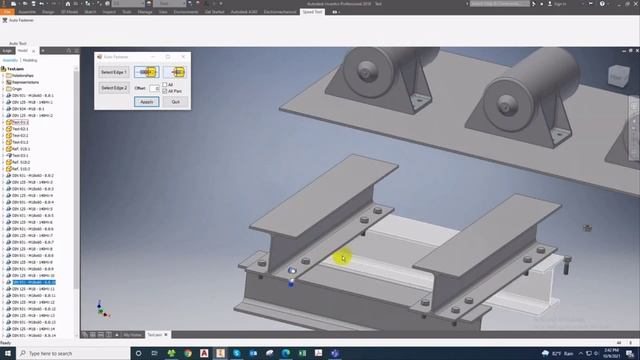Image resolution: width=640 pixels, height=360 pixels.
Task: Expand the DIN 934 - M16 nut node
Action: point(3,109)
